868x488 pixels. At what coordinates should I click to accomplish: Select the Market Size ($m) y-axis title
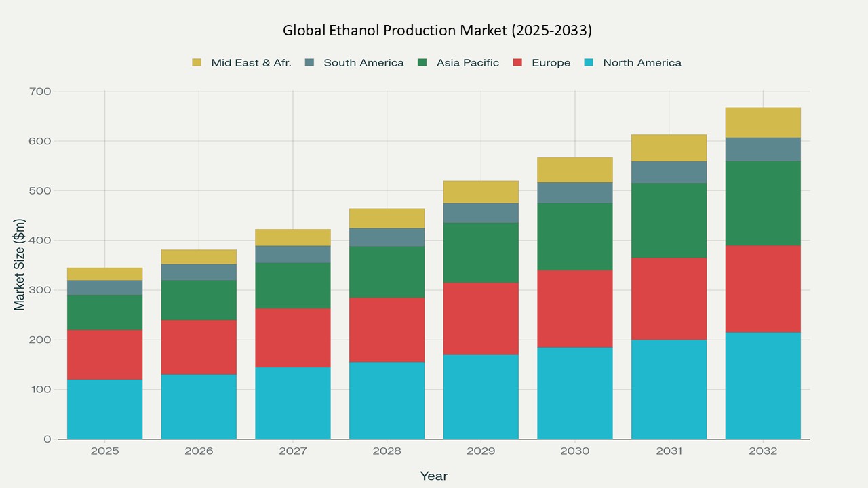click(x=20, y=264)
